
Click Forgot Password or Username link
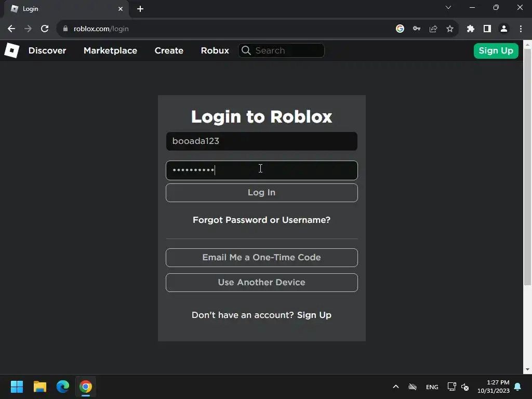(262, 220)
